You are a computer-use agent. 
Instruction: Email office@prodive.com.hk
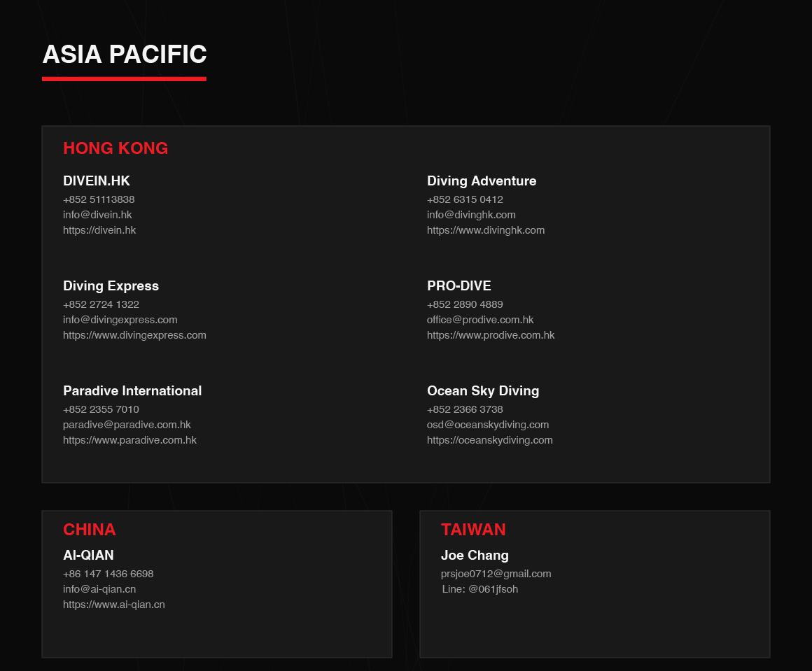480,320
